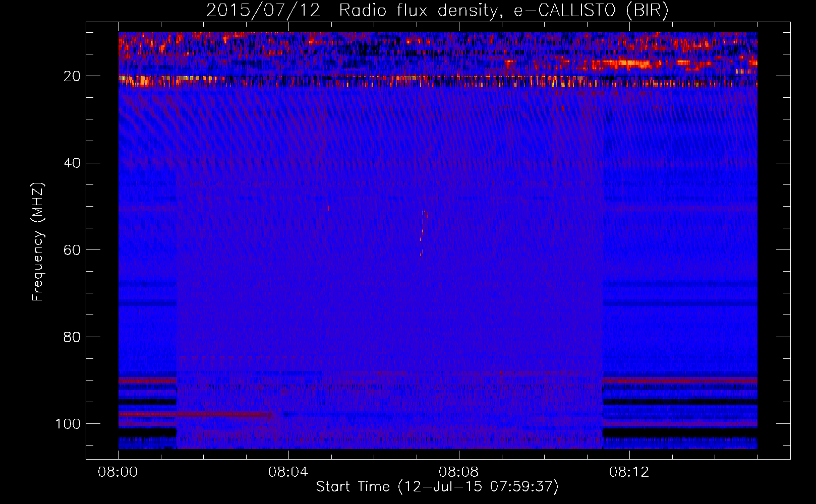The width and height of the screenshot is (816, 504).
Task: Click the 'Frequency (MHZ)' axis label
Action: pyautogui.click(x=38, y=242)
